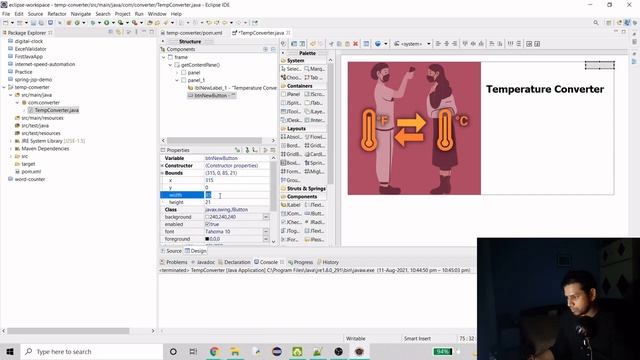
Task: Expand the JRE System Library node
Action: (11, 141)
